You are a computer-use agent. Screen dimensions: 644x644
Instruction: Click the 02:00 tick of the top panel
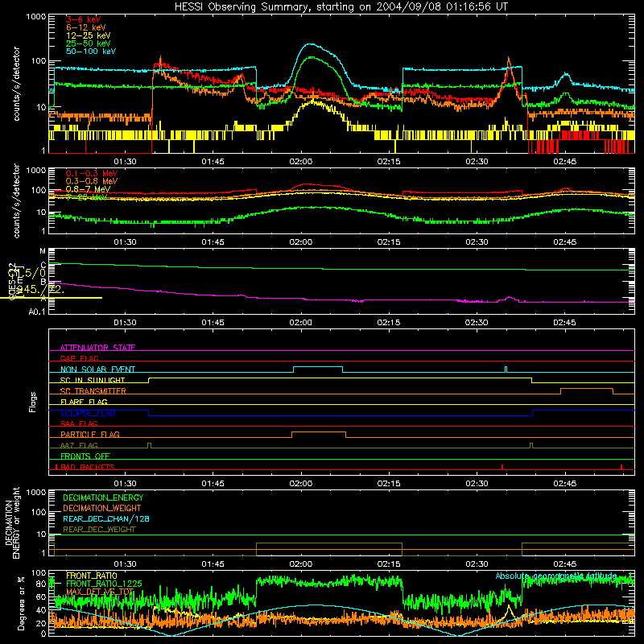300,162
